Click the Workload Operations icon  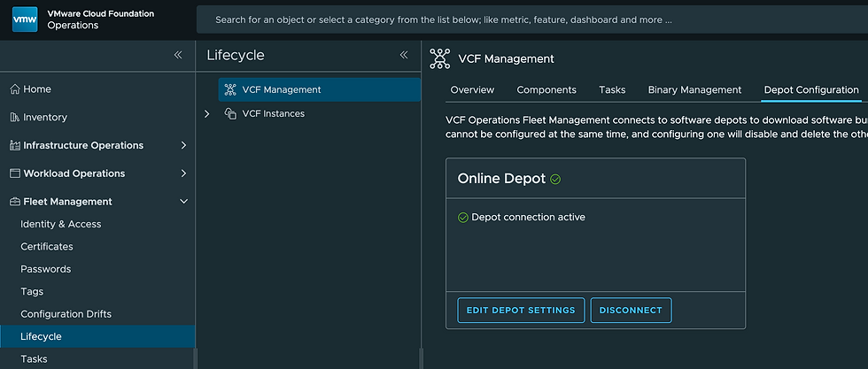pos(15,173)
